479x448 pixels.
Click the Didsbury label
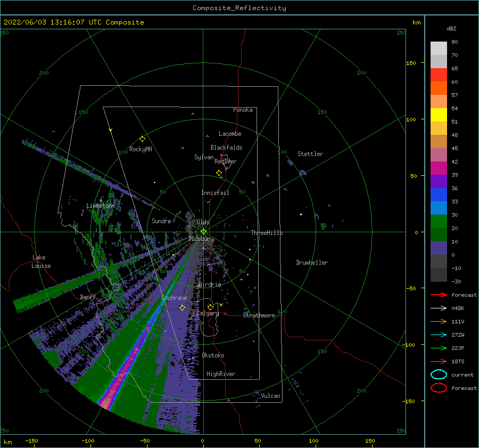(x=201, y=239)
